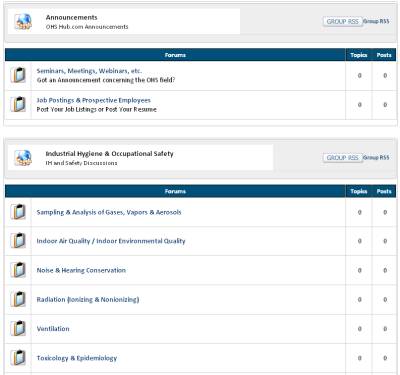Image resolution: width=400 pixels, height=375 pixels.
Task: Click the Topics count for Noise & Hearing Conservation
Action: 359,270
